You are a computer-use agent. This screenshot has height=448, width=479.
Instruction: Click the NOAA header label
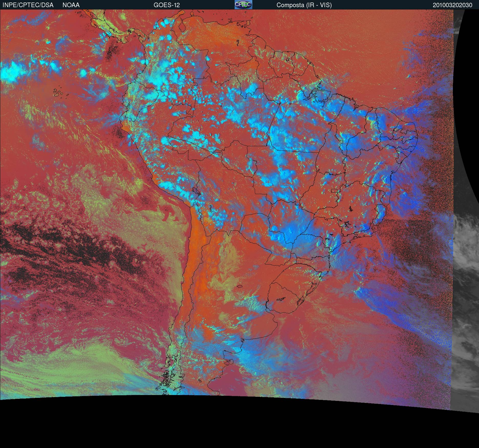coord(71,5)
